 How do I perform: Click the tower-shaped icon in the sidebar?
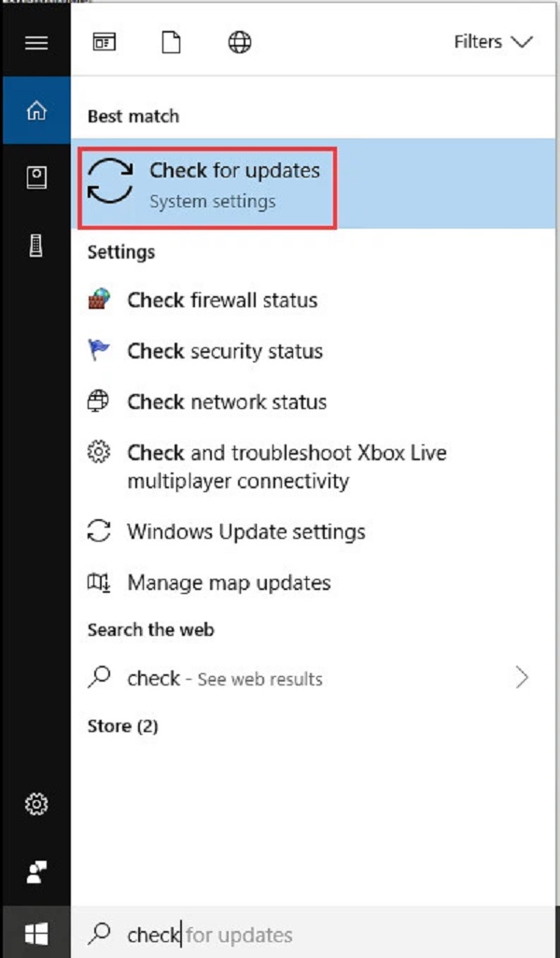point(35,247)
